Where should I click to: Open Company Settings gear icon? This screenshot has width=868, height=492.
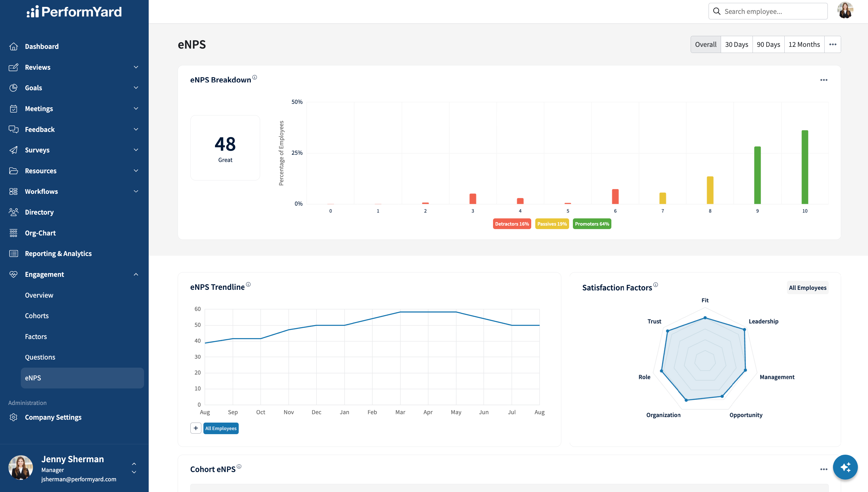coord(14,417)
